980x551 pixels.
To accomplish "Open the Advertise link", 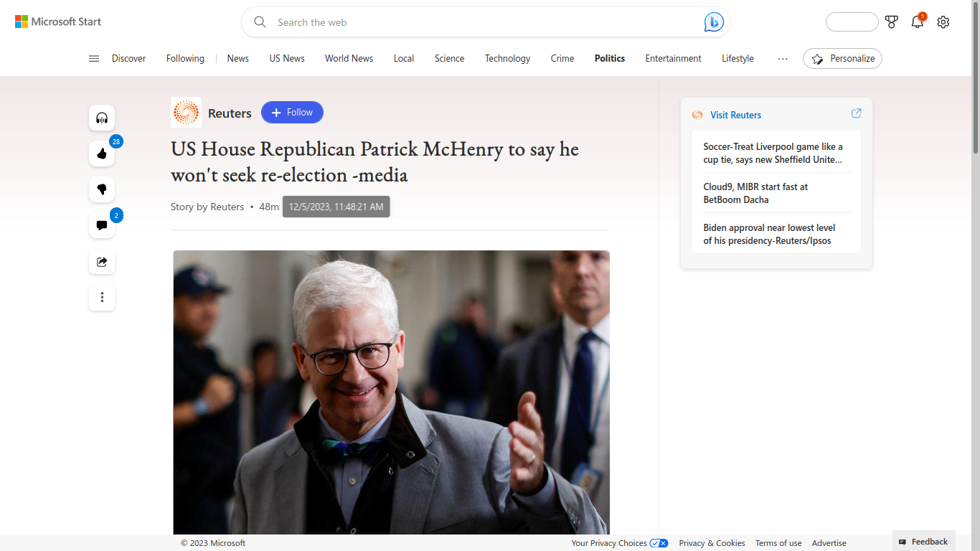I will point(829,543).
